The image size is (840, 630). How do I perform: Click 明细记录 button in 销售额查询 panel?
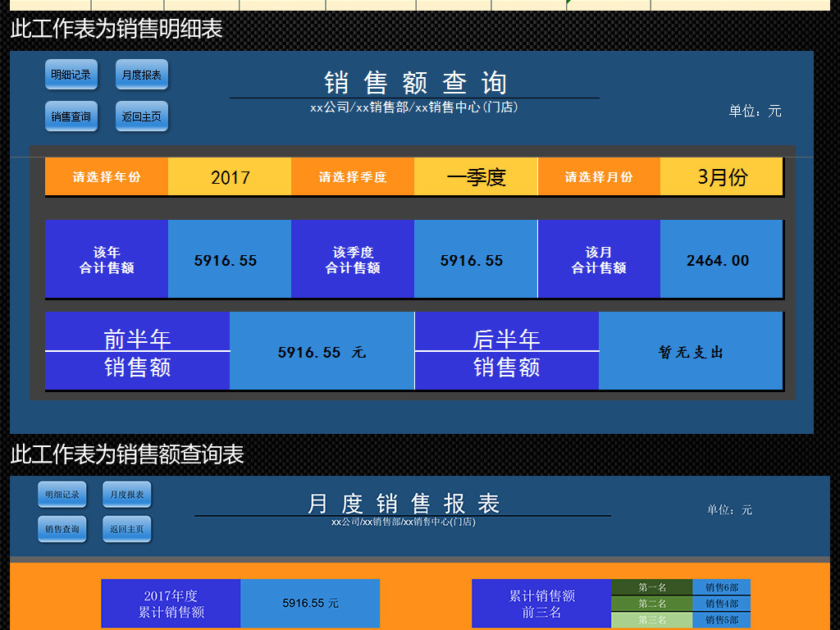click(71, 75)
